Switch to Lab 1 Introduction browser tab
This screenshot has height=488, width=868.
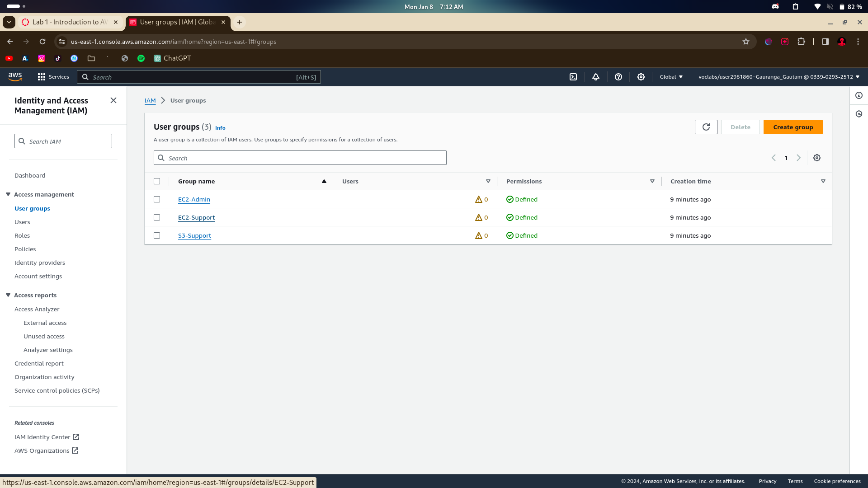click(70, 22)
